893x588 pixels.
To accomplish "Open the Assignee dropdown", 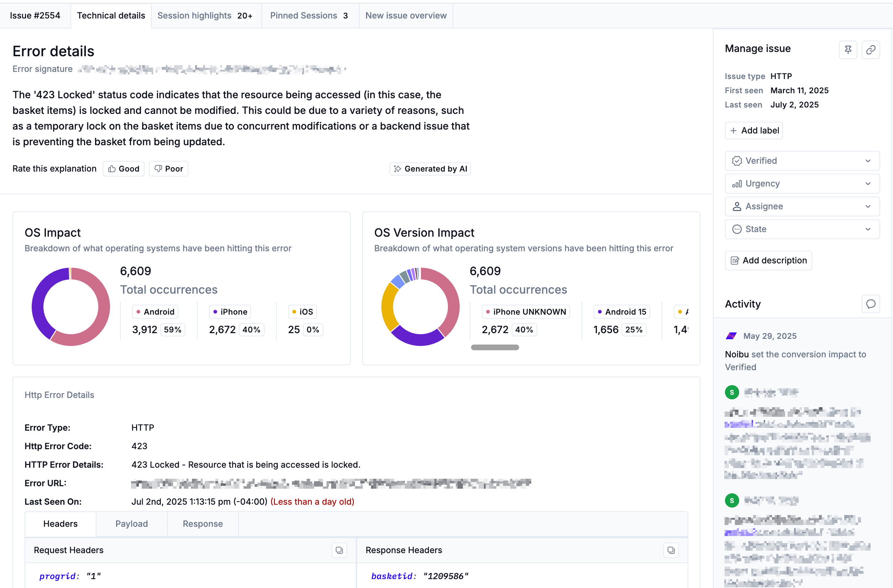I will (802, 206).
